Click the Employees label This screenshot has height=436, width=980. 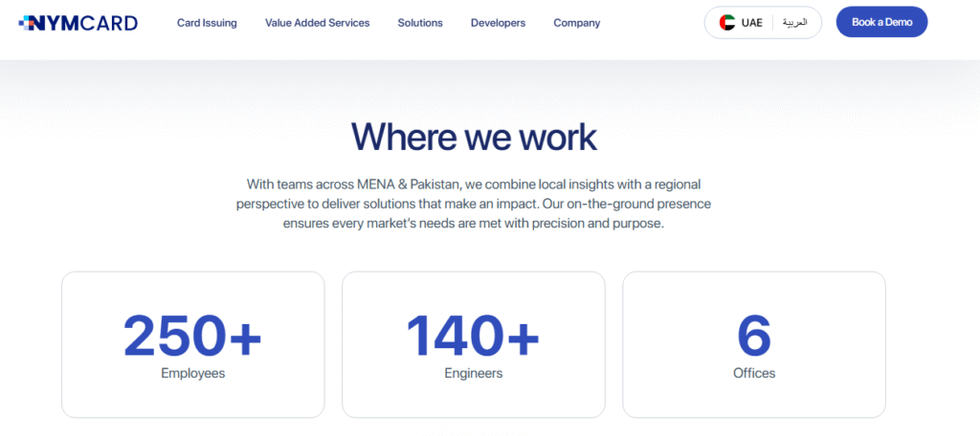point(192,373)
